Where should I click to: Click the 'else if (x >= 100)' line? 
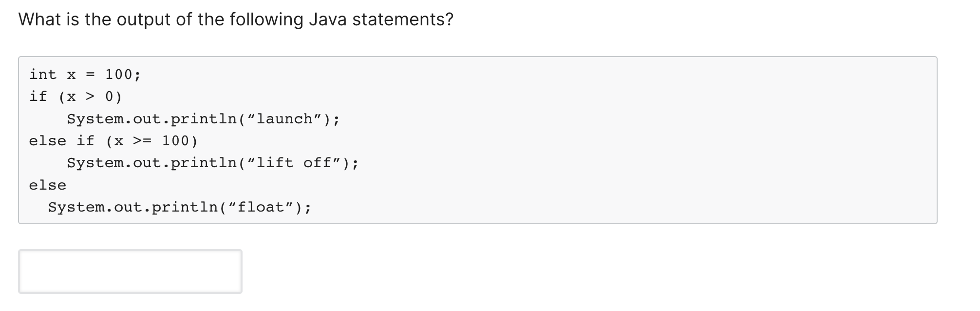coord(113,141)
